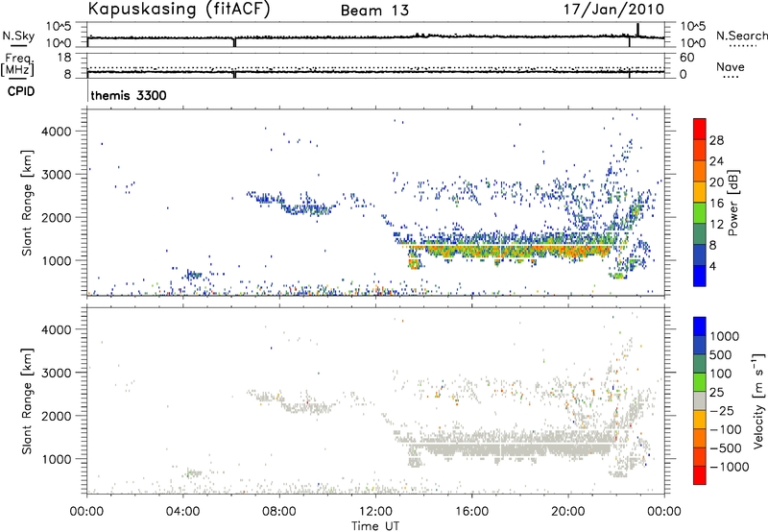Select the "28" power colorbar label

coord(716,140)
